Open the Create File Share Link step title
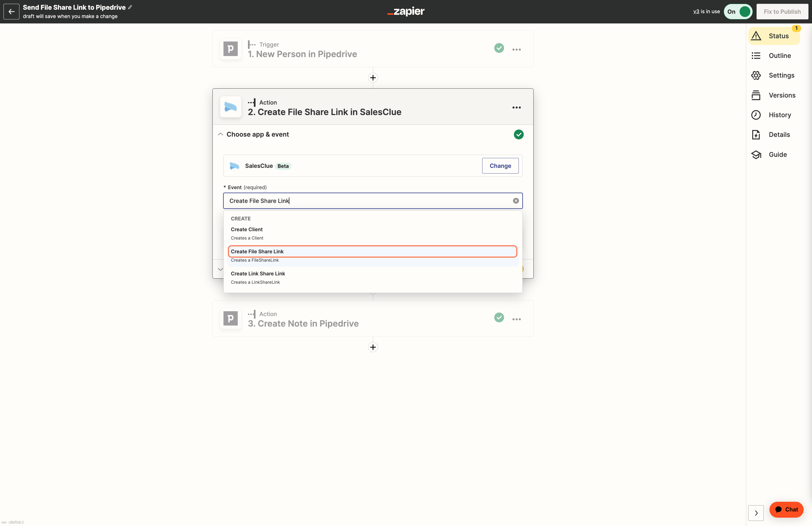This screenshot has height=526, width=812. 324,112
